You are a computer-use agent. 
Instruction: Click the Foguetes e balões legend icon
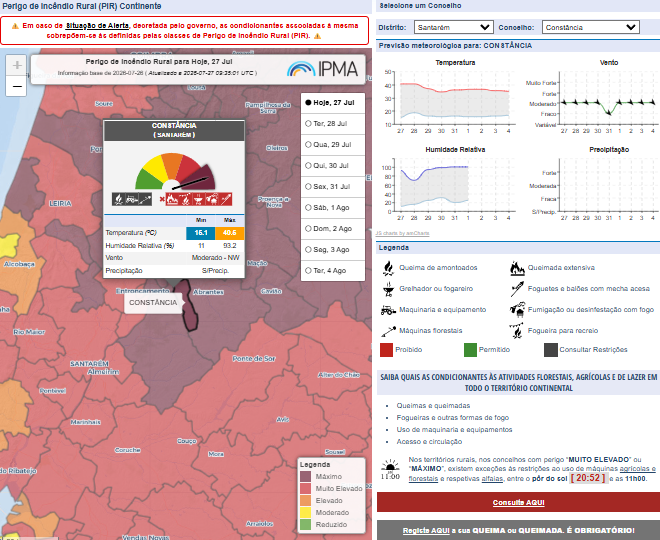tap(517, 289)
